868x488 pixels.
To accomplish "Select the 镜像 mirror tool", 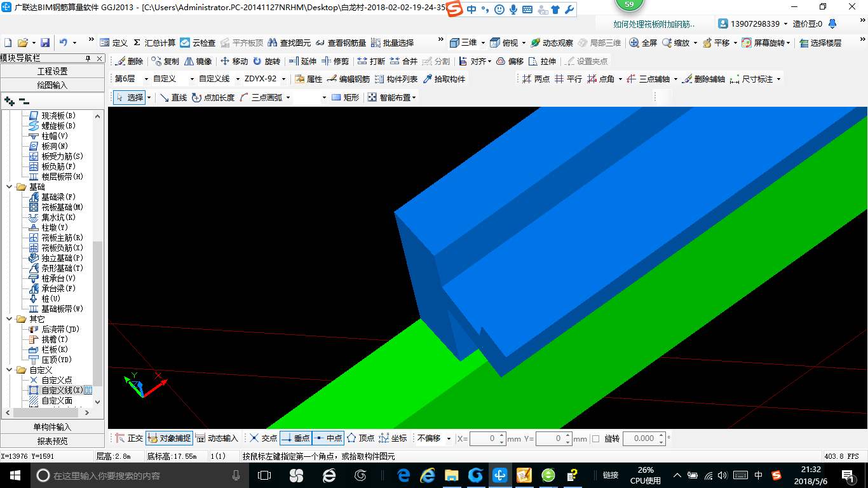I will point(198,61).
